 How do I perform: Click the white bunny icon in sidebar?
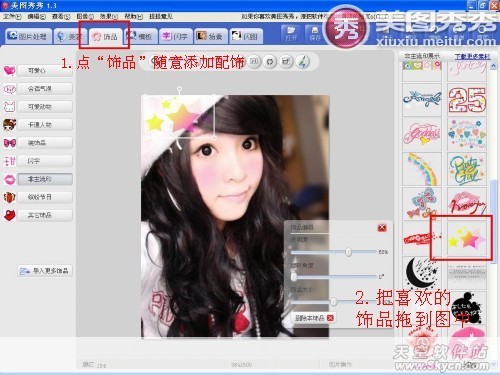click(10, 107)
